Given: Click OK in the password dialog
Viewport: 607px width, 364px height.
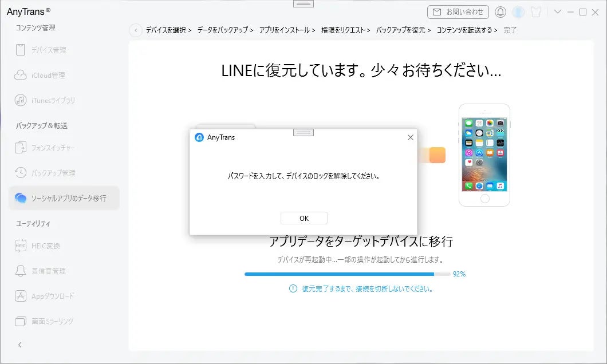Looking at the screenshot, I should [x=304, y=218].
